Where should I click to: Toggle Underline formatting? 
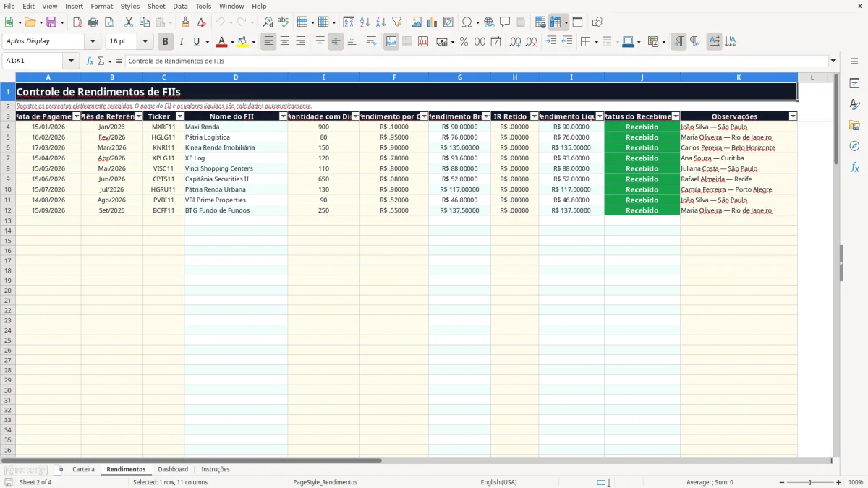[196, 42]
